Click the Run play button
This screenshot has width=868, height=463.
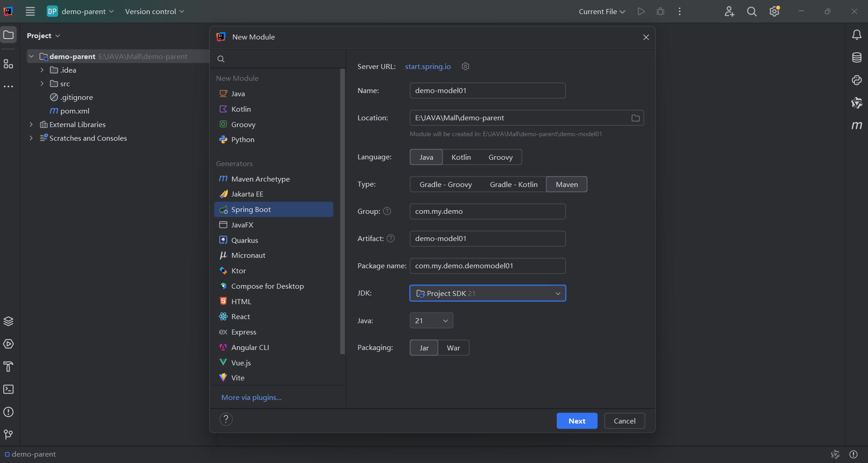(641, 11)
